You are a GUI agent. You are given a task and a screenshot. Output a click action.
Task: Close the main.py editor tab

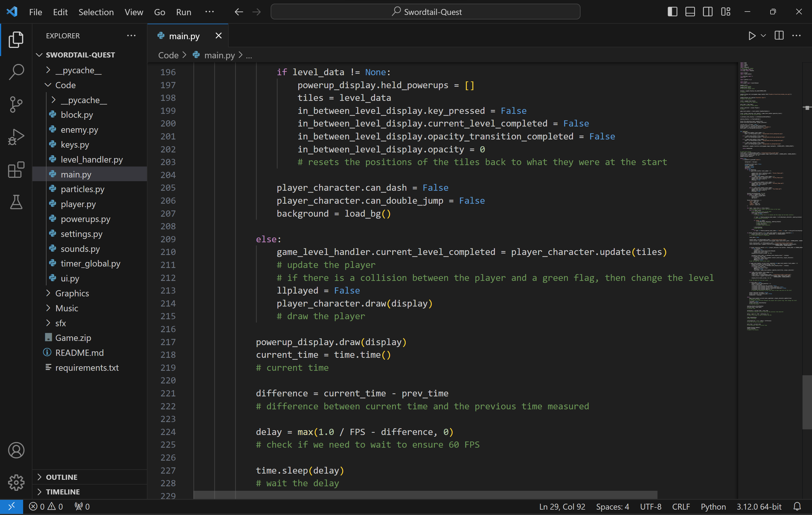pyautogui.click(x=219, y=36)
